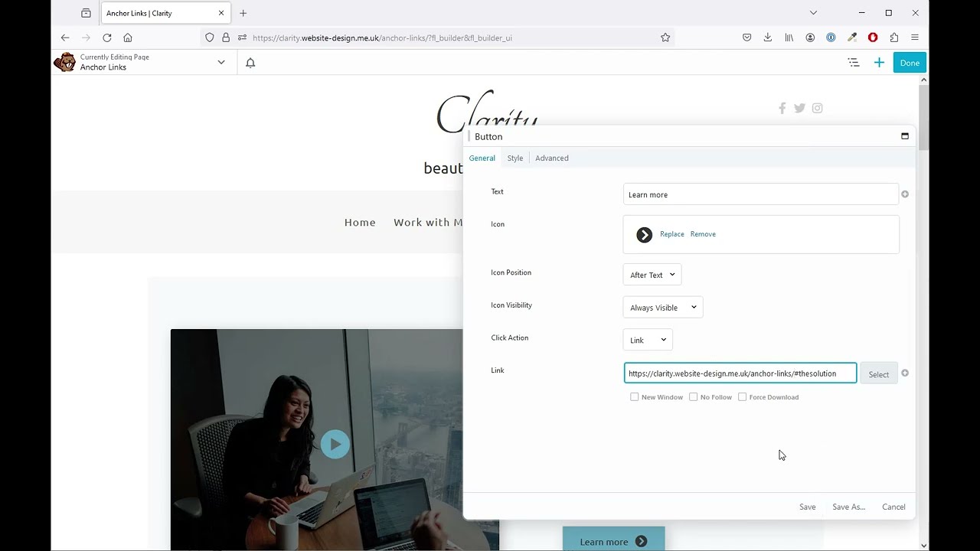Open the Icon Position dropdown
This screenshot has width=980, height=551.
[652, 275]
